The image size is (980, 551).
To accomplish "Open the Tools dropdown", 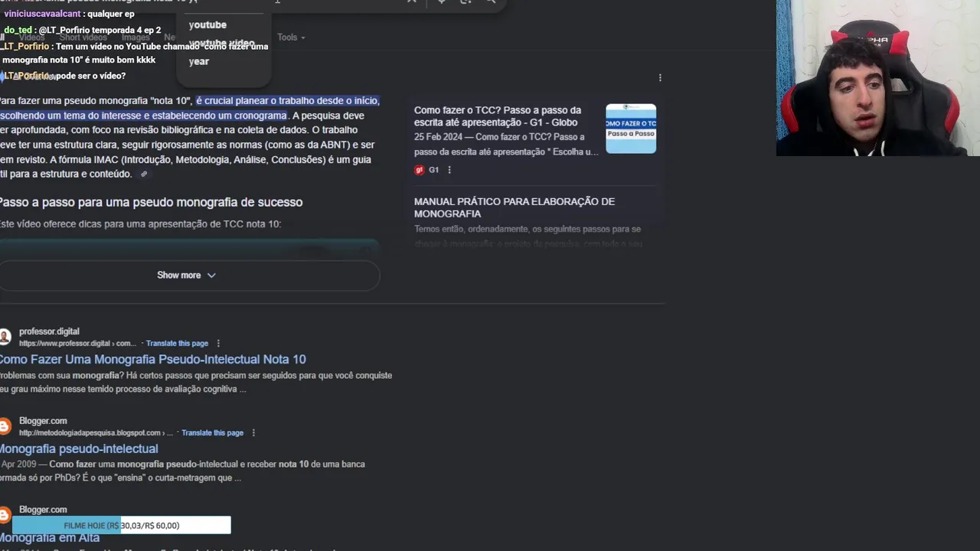I will point(291,37).
